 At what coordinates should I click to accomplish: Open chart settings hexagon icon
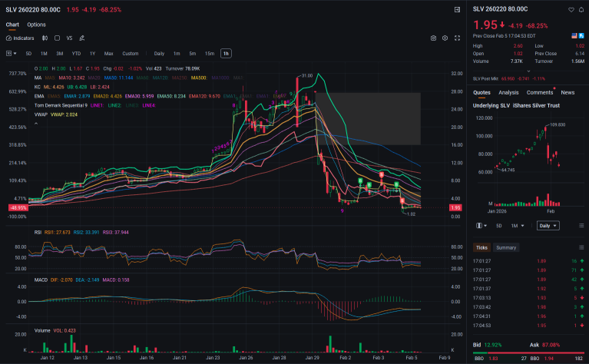pos(445,38)
